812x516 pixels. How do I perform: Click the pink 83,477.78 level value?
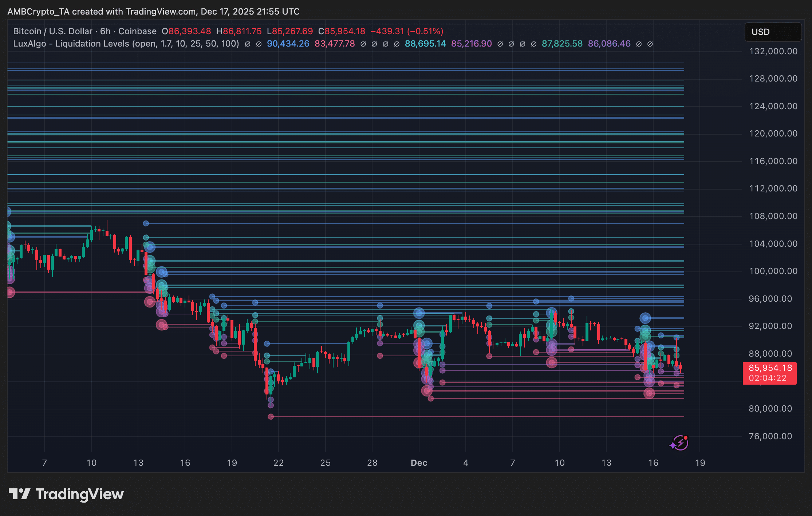336,44
